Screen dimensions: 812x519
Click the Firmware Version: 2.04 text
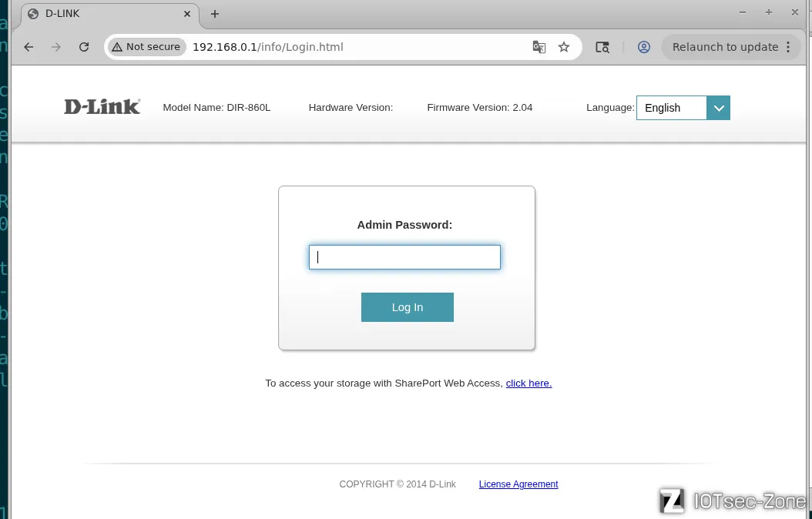(479, 108)
